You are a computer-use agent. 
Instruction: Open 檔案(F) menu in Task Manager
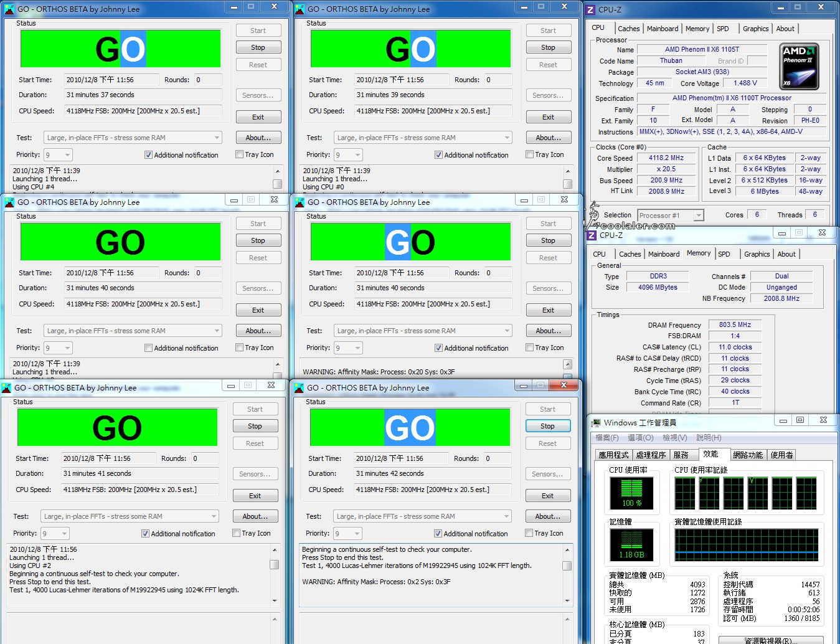click(607, 438)
